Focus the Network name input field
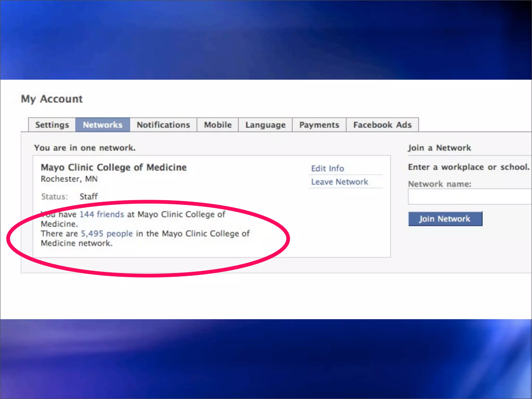This screenshot has height=399, width=532. pyautogui.click(x=470, y=197)
